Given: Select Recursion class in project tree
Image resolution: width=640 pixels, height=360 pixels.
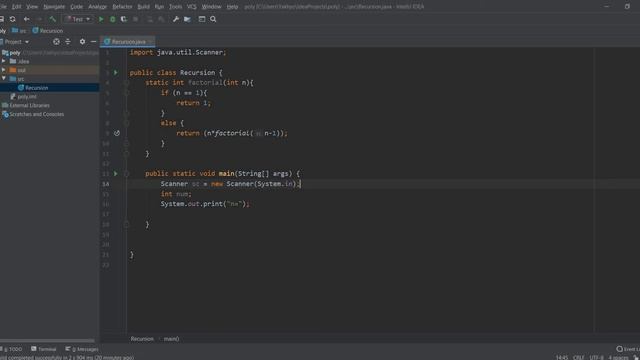Looking at the screenshot, I should 49,88.
